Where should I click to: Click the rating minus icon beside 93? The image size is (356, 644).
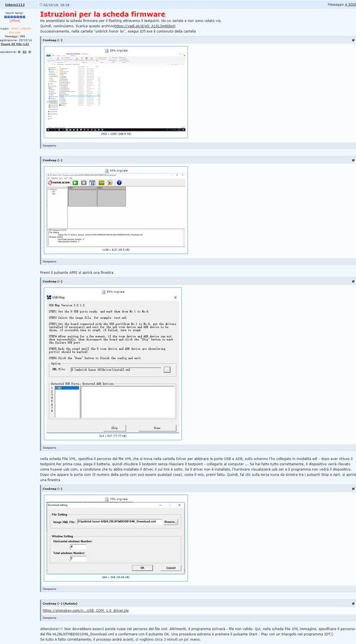(x=19, y=52)
